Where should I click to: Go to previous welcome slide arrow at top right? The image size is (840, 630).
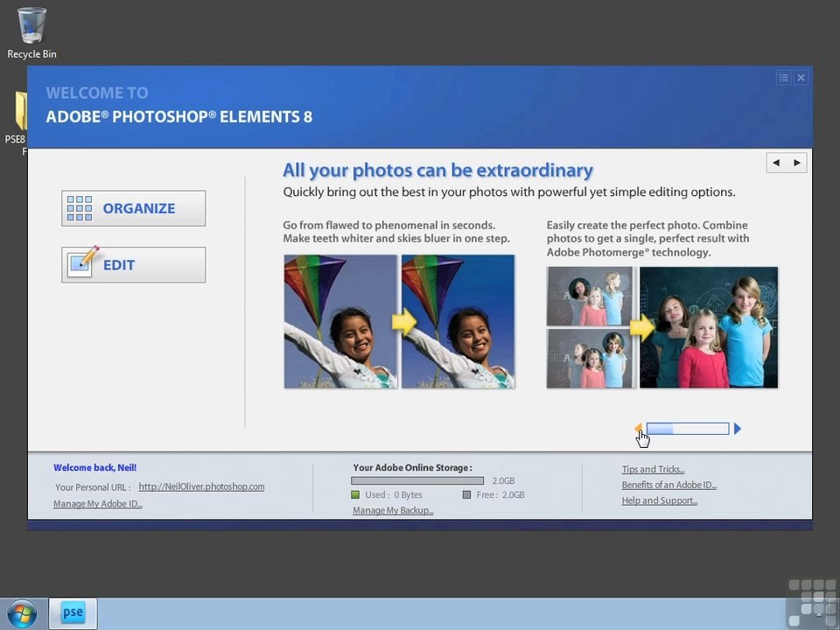(776, 163)
